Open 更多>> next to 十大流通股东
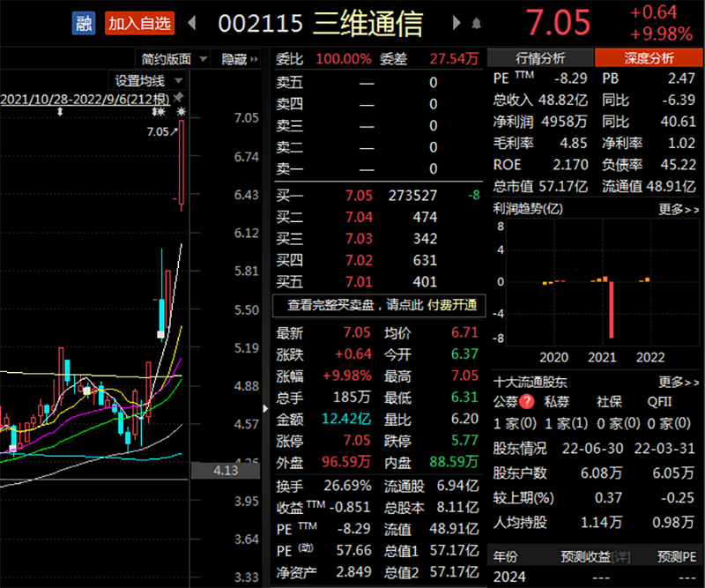705x588 pixels. [x=678, y=383]
